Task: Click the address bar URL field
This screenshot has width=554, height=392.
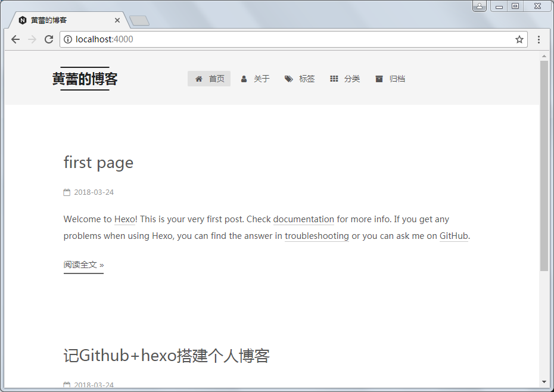Action: coord(286,39)
